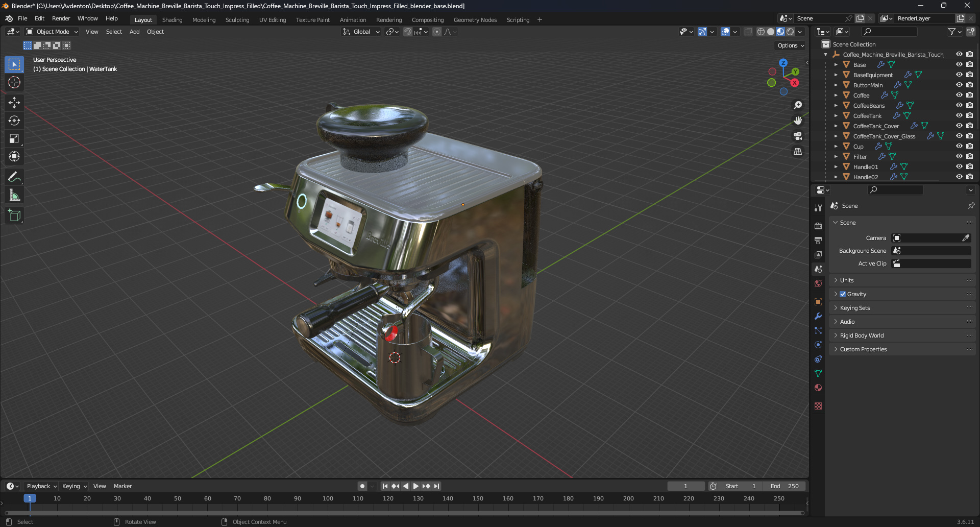Switch perspective/orthographic grid icon

[798, 151]
